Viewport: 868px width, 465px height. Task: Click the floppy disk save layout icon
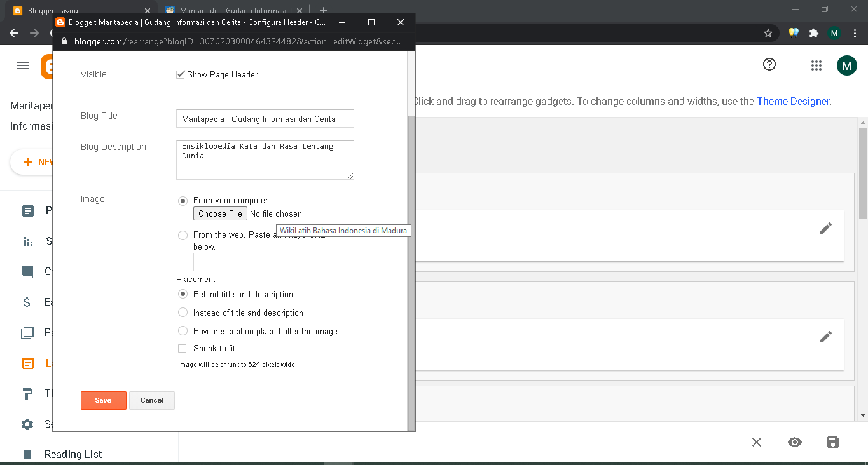click(833, 442)
